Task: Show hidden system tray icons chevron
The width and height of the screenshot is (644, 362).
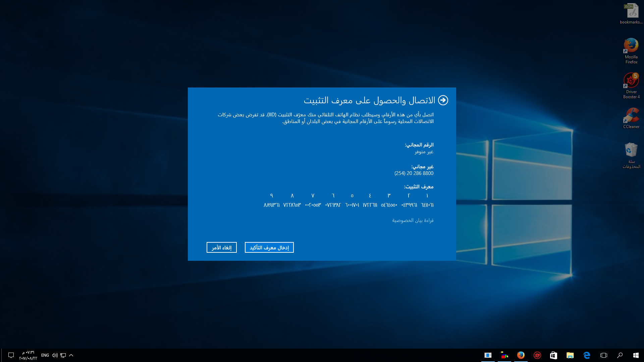Action: [x=71, y=355]
